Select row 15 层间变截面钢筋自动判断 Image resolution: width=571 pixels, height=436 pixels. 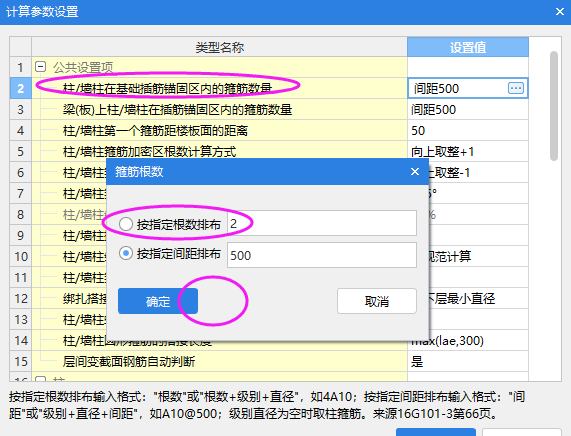point(220,361)
